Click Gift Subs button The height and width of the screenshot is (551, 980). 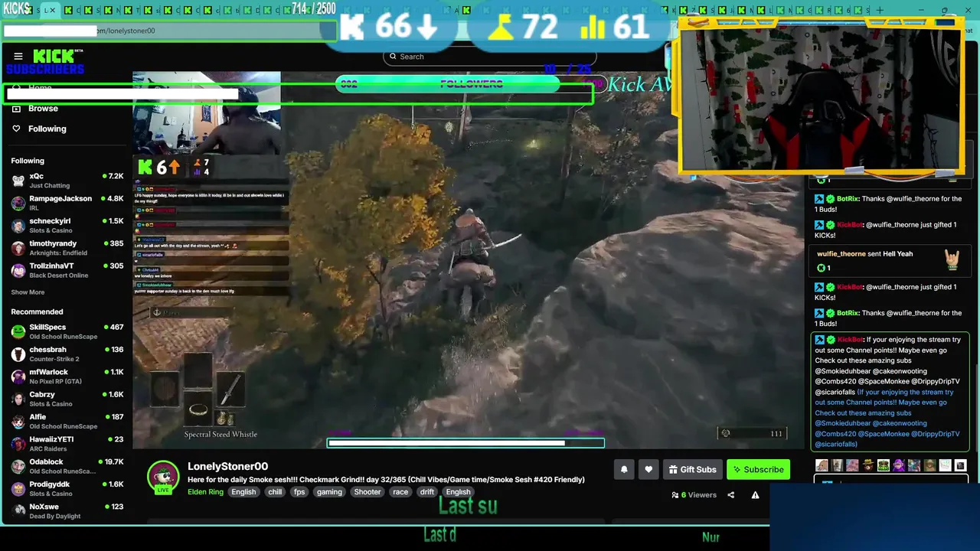coord(692,469)
